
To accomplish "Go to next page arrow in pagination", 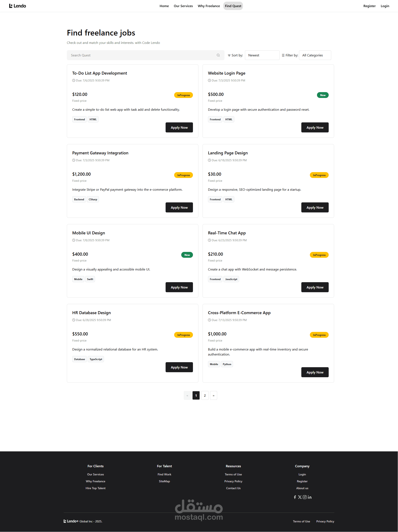I will (x=214, y=395).
